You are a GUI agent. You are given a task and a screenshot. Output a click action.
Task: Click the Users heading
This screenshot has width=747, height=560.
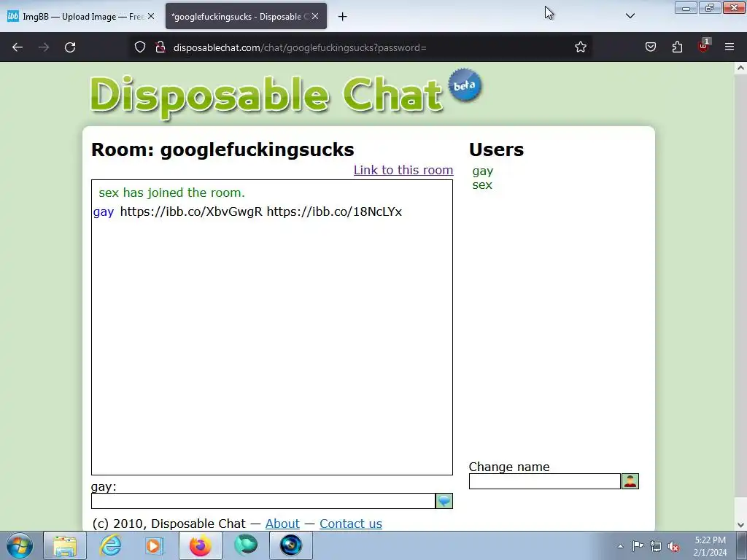point(496,149)
